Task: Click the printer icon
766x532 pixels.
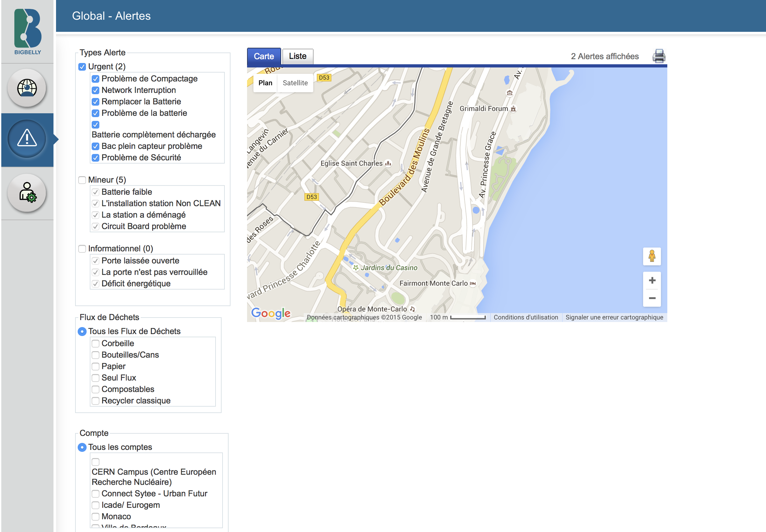Action: click(x=659, y=56)
